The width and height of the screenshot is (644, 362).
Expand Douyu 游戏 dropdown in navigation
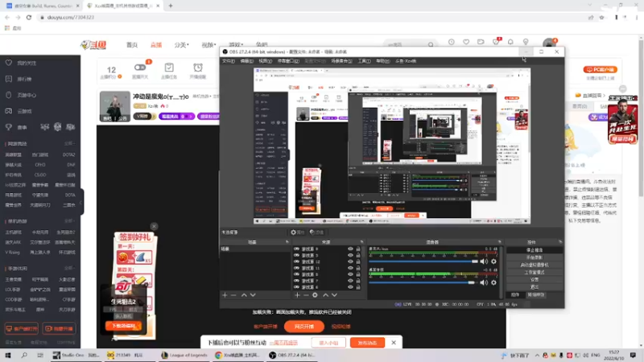point(236,45)
